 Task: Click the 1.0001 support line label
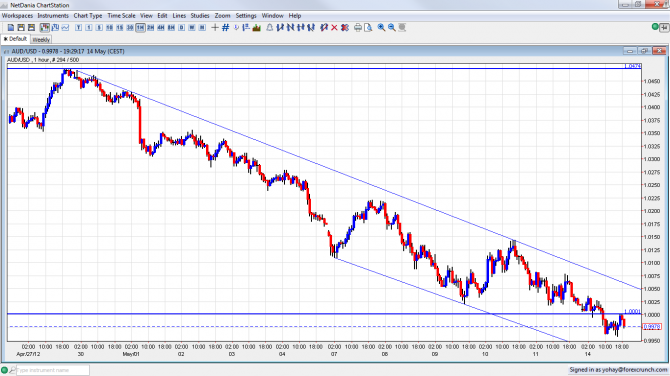click(x=632, y=311)
